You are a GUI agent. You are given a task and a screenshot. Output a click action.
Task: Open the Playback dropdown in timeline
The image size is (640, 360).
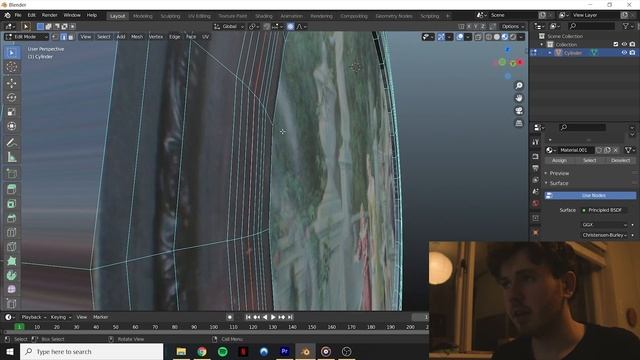pos(33,317)
